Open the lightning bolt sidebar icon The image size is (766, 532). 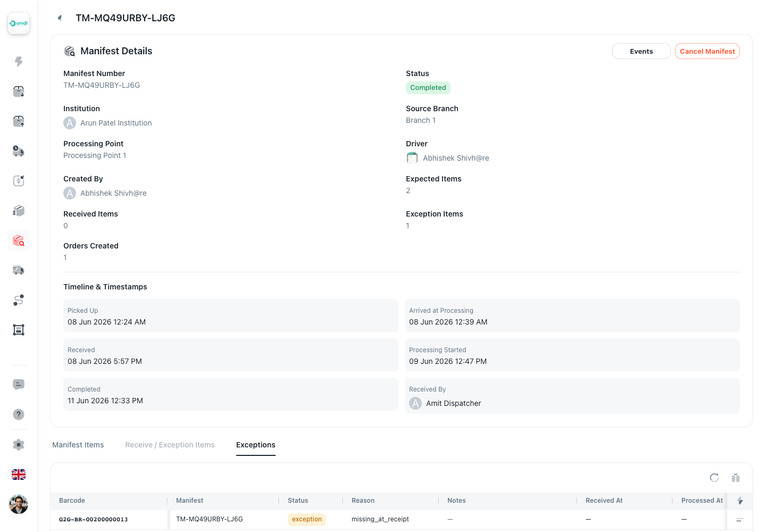19,62
